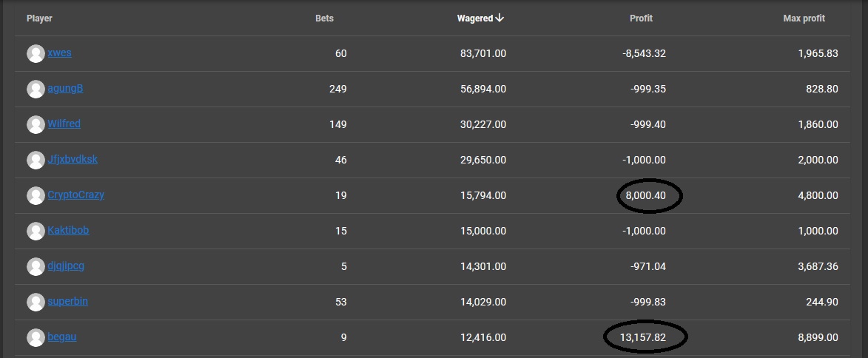Open CryptoCrazy player profile link

click(75, 195)
